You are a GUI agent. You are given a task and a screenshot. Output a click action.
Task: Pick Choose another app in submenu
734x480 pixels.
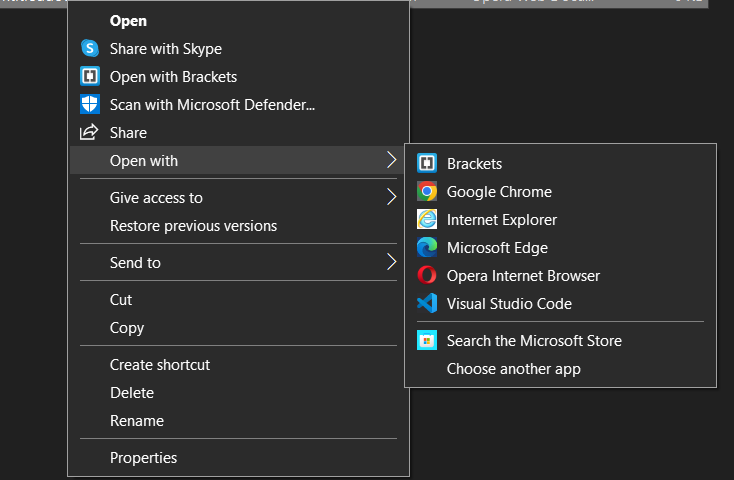513,369
